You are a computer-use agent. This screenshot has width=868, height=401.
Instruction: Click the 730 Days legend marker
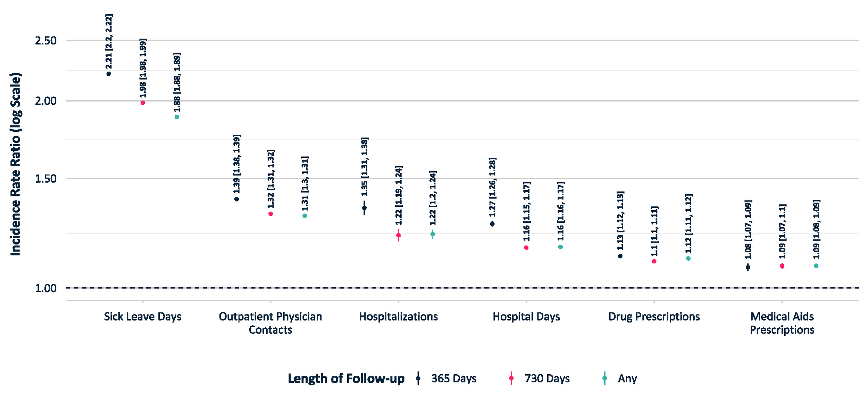click(511, 378)
